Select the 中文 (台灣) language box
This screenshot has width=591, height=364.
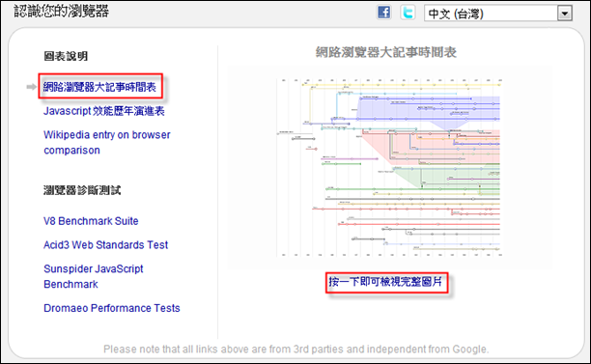click(x=498, y=14)
